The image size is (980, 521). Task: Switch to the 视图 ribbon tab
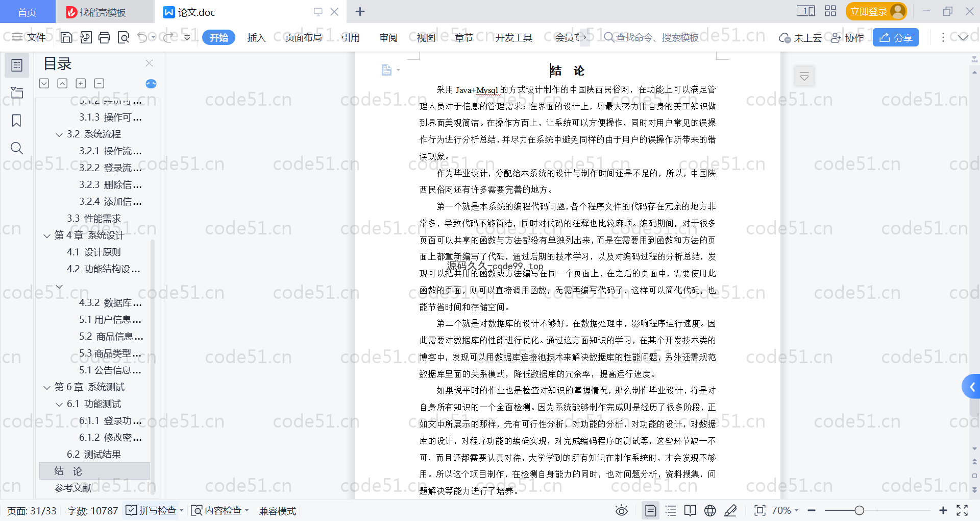[426, 37]
